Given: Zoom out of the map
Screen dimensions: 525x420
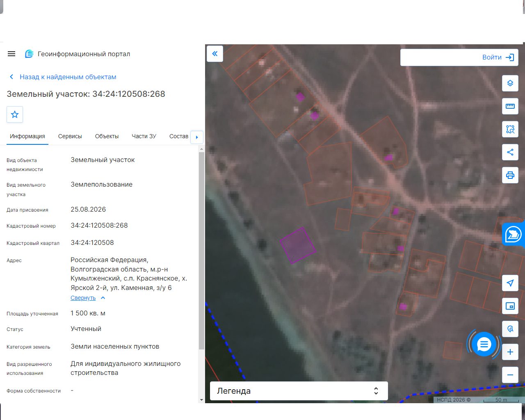Looking at the screenshot, I should click(510, 375).
